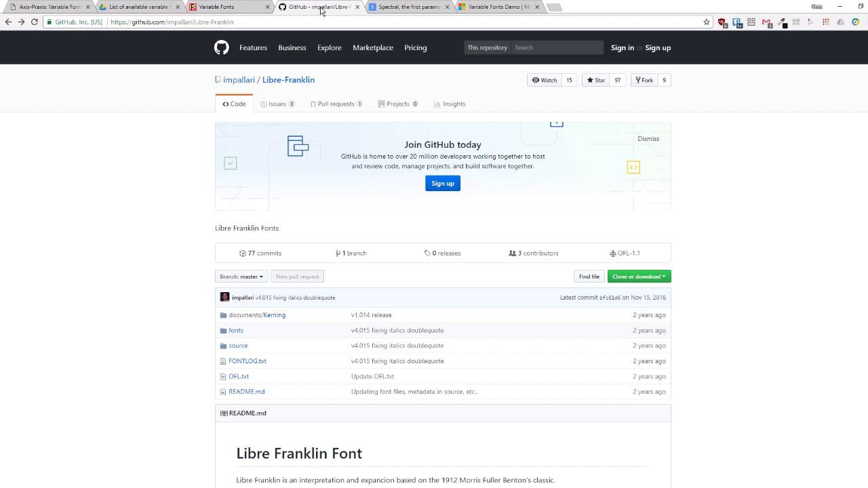The width and height of the screenshot is (868, 488).
Task: Click the OFL.txt file icon
Action: [x=223, y=376]
